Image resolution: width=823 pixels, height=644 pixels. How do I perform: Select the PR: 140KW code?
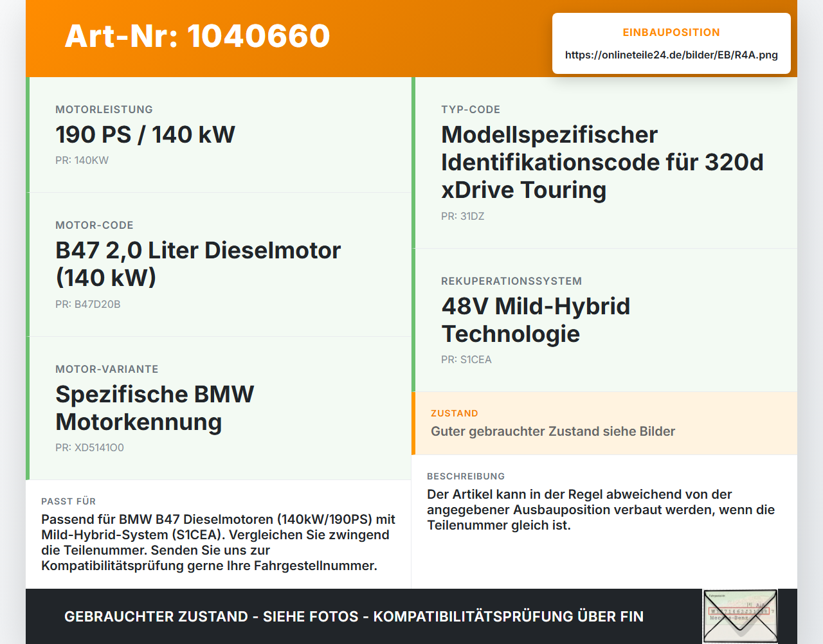tap(82, 160)
